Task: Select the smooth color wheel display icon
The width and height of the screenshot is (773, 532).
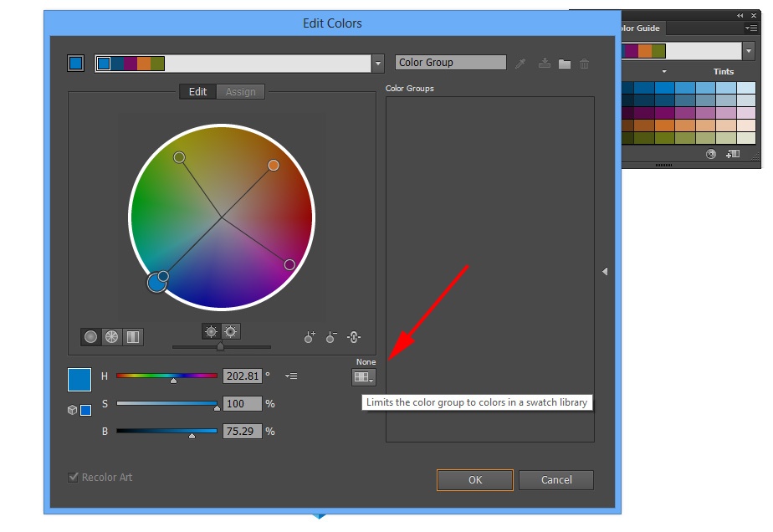Action: point(91,337)
